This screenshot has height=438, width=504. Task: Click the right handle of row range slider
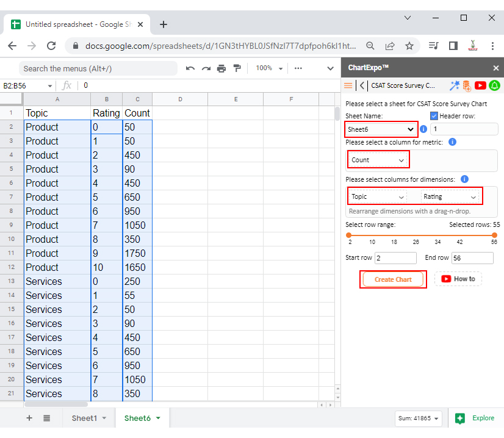(494, 235)
